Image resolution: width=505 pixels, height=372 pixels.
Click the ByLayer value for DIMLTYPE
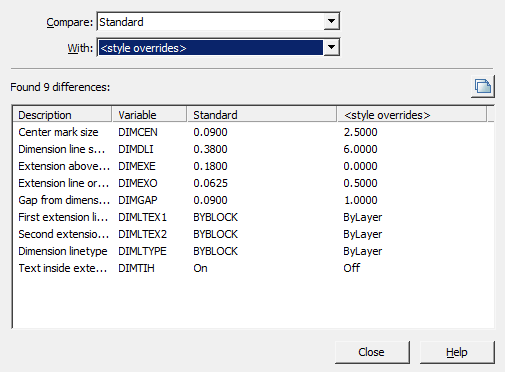tap(363, 251)
